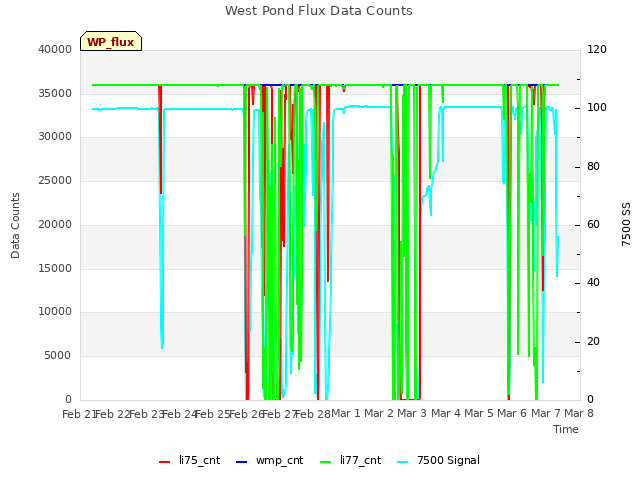Click the Mar 8 date tick label
Viewport: 640px width, 480px height.
click(x=579, y=413)
